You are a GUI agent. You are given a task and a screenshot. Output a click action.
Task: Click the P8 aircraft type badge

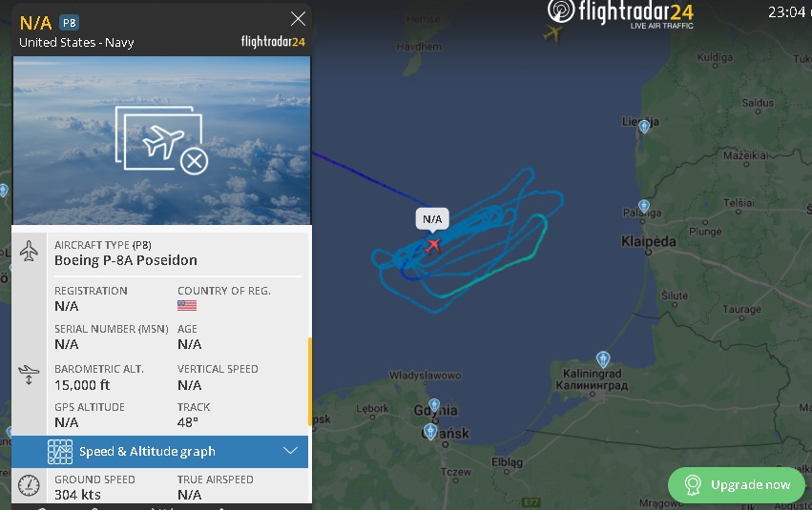tap(70, 23)
